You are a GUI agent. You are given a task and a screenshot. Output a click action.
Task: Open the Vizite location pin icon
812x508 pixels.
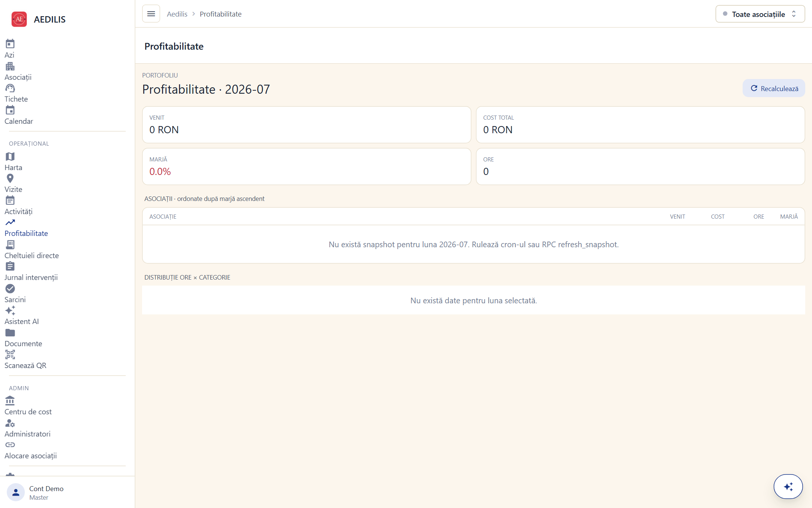click(10, 178)
